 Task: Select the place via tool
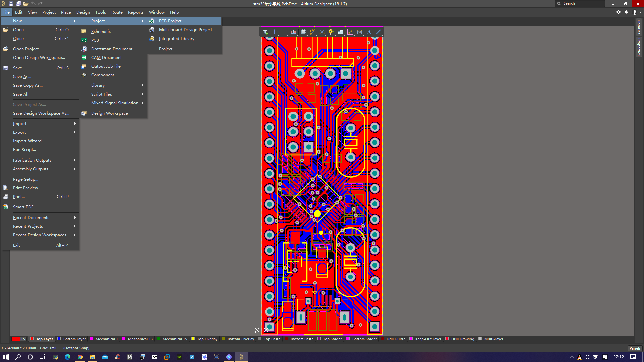[331, 32]
